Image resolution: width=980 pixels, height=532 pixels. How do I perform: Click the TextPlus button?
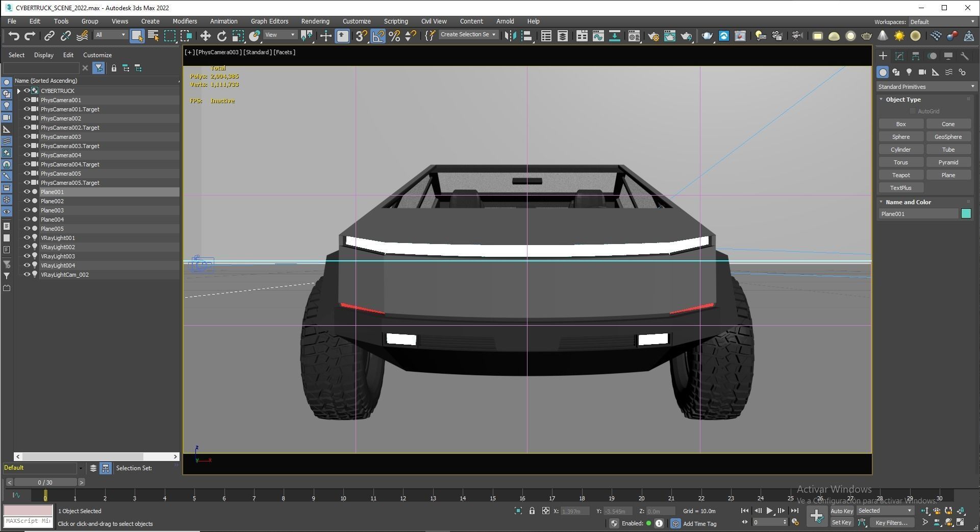(901, 188)
